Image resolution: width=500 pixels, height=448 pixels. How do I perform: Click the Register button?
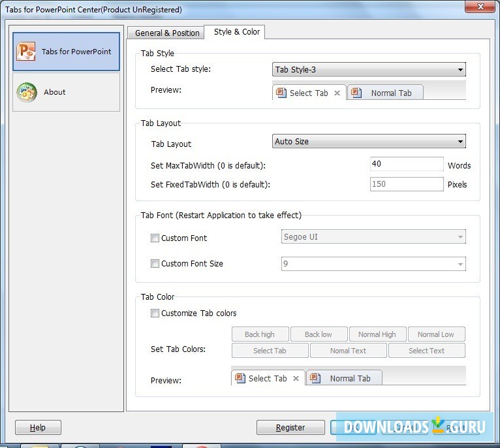[290, 427]
